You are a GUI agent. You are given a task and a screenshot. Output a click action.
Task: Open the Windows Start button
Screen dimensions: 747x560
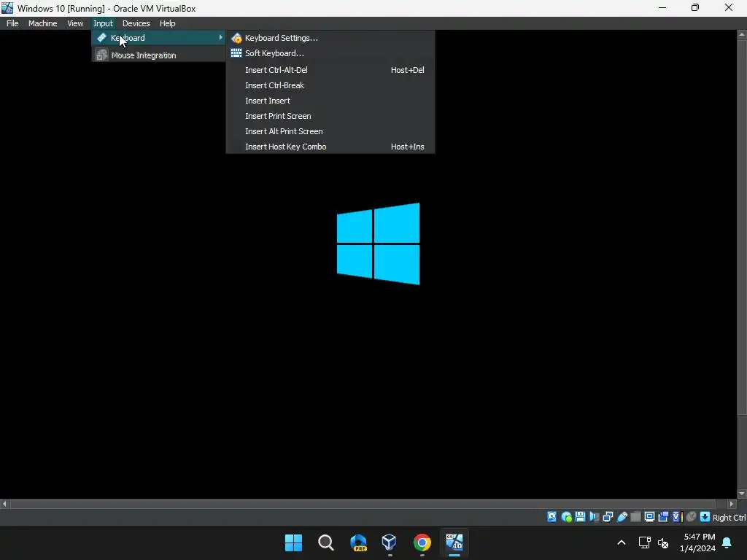[293, 542]
